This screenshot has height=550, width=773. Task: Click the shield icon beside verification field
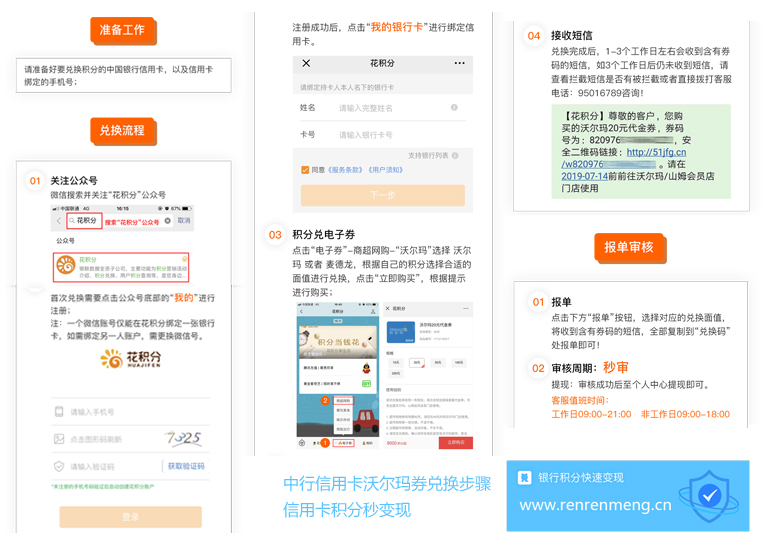pos(59,466)
